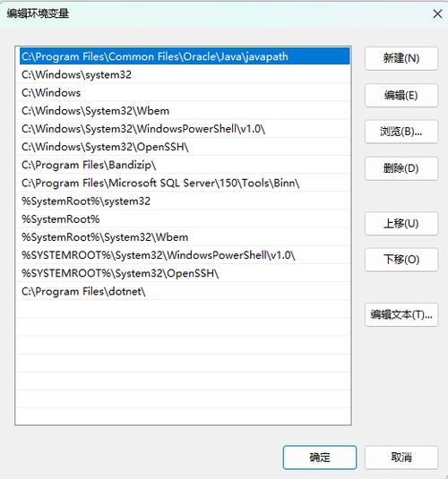This screenshot has height=479, width=448.
Task: Select %SYSTEMROOT%\System32\WindowsPowerShell\v1.0\ entry
Action: coord(185,255)
